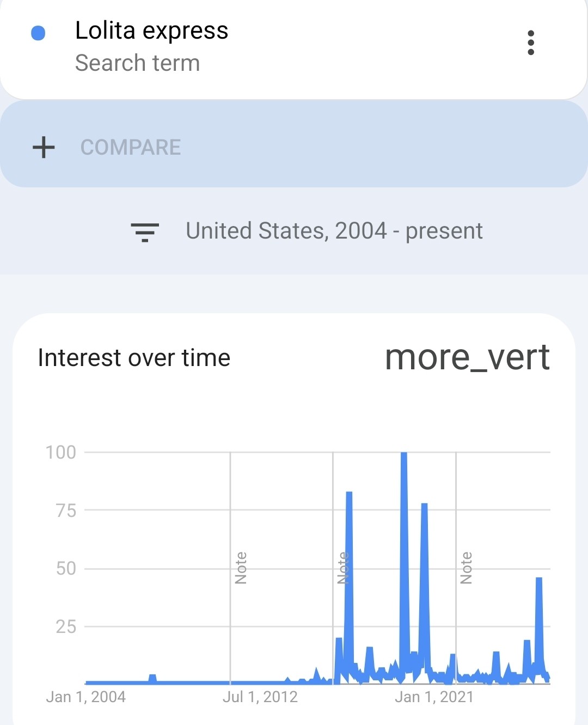Click the Interest over time heading

[x=134, y=358]
